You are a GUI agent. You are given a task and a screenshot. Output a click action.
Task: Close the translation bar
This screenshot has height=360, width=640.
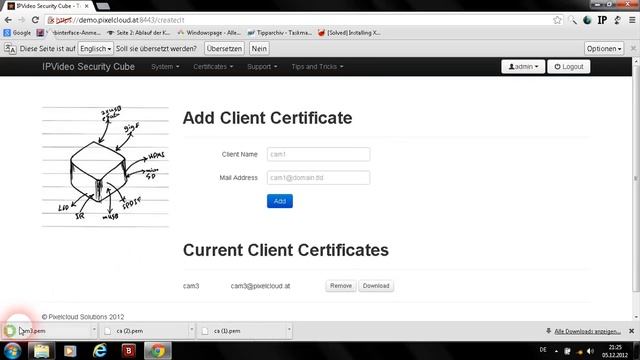click(x=633, y=49)
